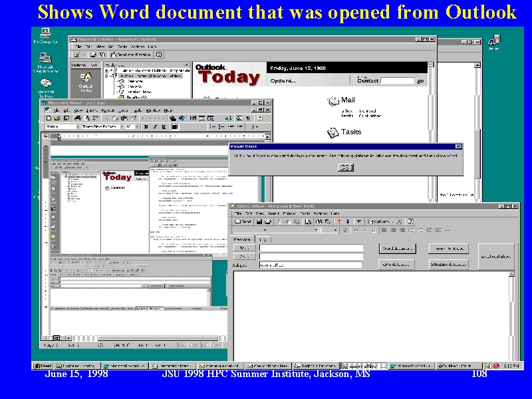Click the Print icon in message toolbar
Screen dimensions: 532x399
(x=268, y=221)
